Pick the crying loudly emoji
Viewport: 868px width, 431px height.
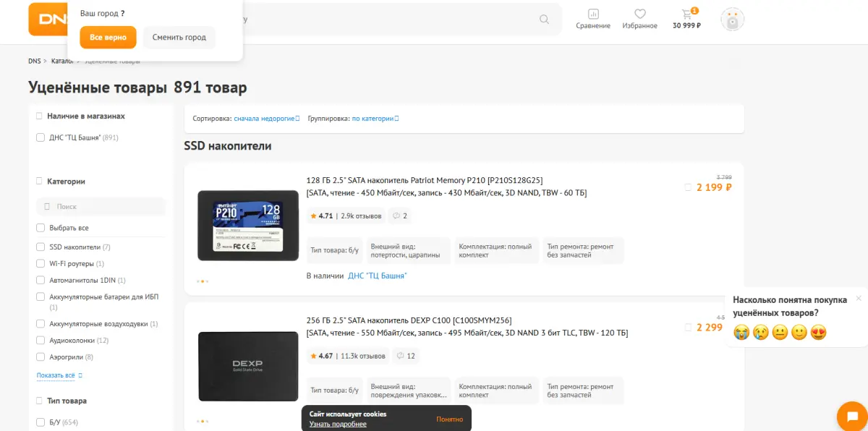point(741,333)
